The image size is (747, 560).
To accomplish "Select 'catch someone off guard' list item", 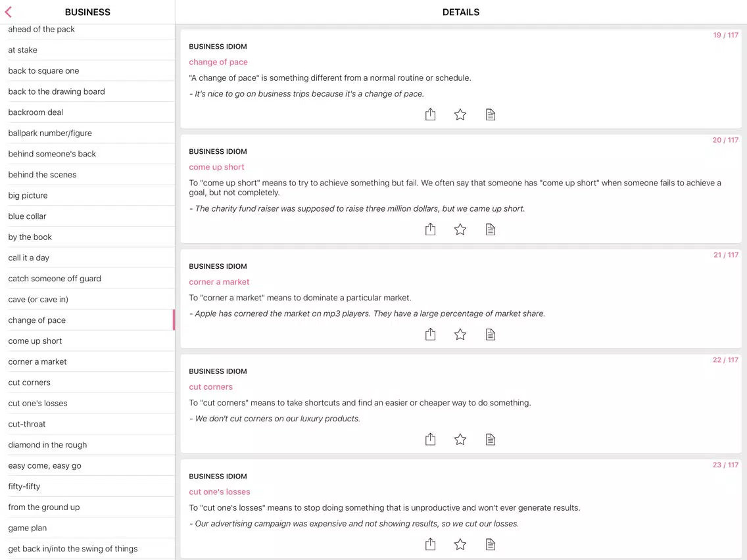I will click(x=87, y=279).
